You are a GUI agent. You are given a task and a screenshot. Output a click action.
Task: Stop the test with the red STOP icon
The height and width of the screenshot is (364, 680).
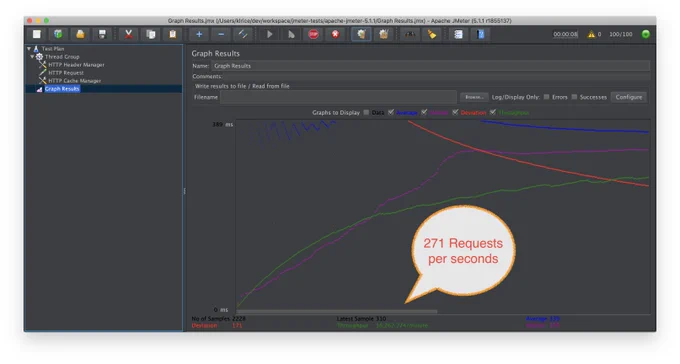coord(313,34)
